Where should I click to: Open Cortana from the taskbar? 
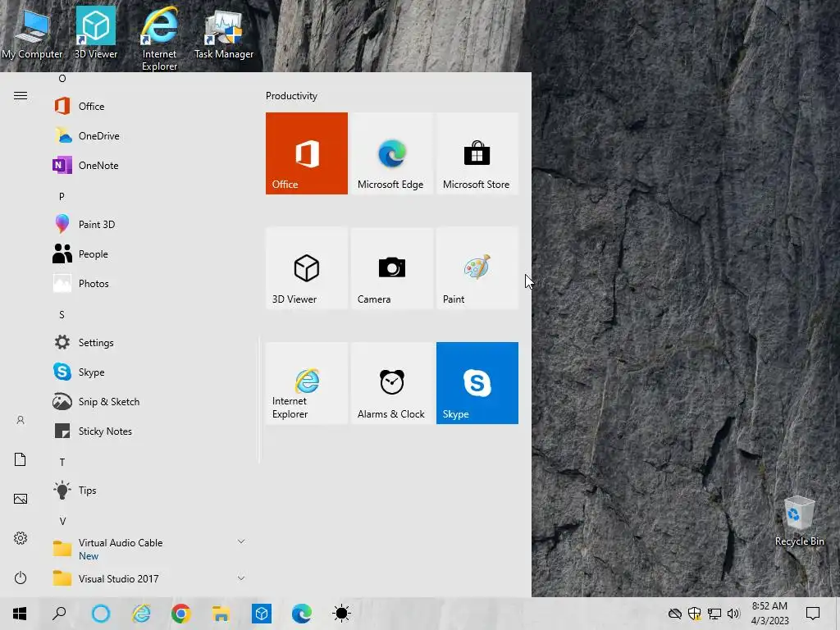pos(101,614)
